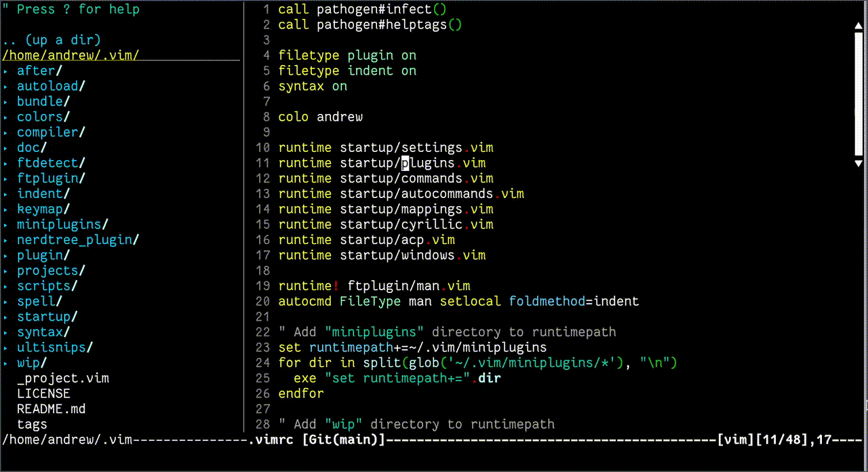The width and height of the screenshot is (868, 472).
Task: Click 'runtime startup/windows.vim' line
Action: pos(382,255)
